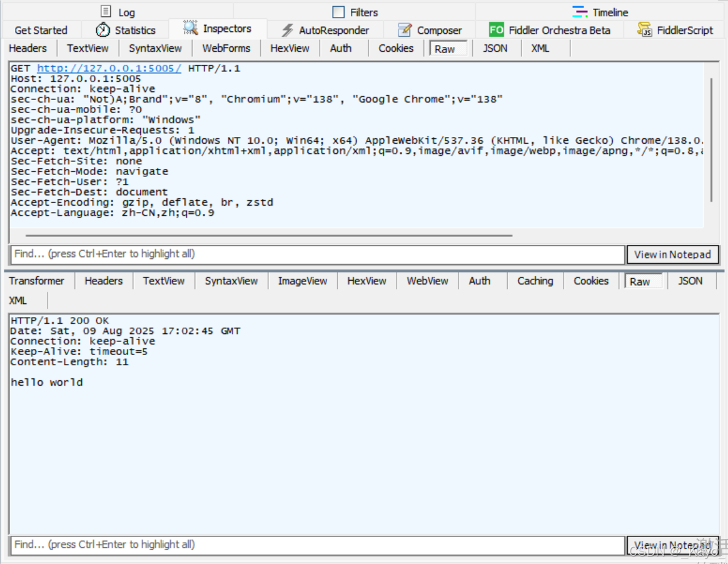Click the Content-Length: 11 header
Screen dimensions: 728x564
coord(69,362)
